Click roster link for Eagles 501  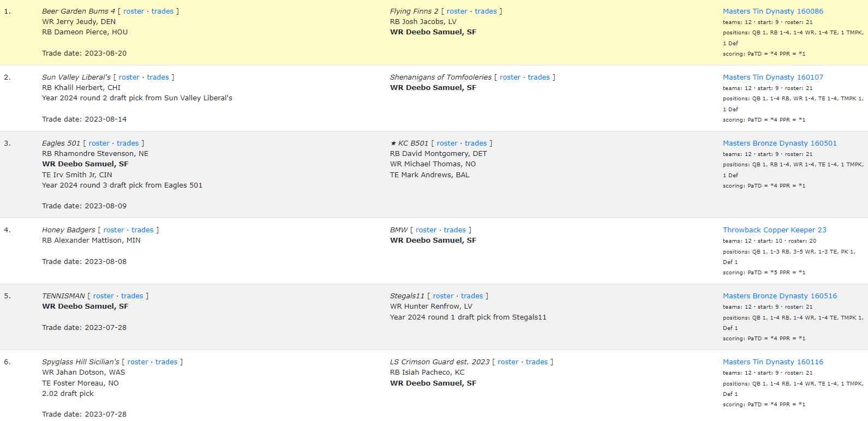tap(99, 143)
